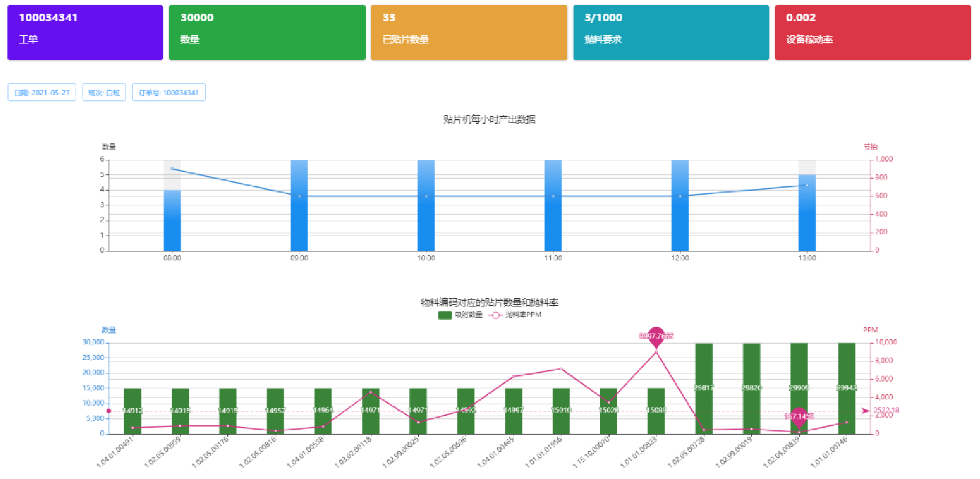
Task: Click the green bar labeled 14912
Action: pos(133,411)
